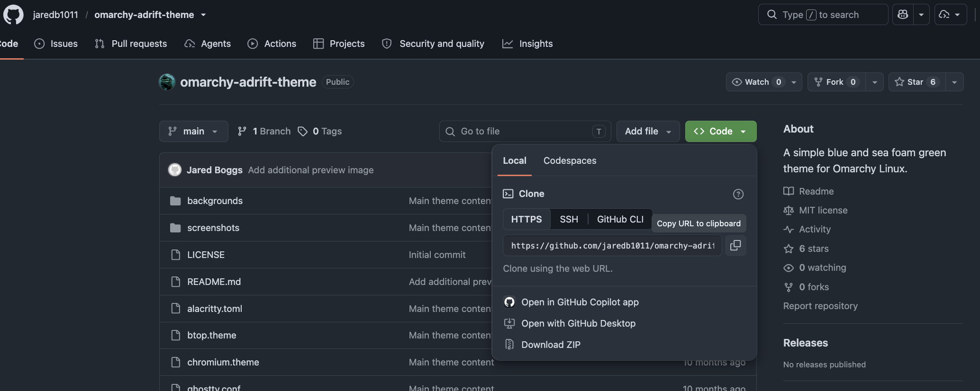Click the book icon beside Readme
This screenshot has height=391, width=980.
[x=789, y=191]
